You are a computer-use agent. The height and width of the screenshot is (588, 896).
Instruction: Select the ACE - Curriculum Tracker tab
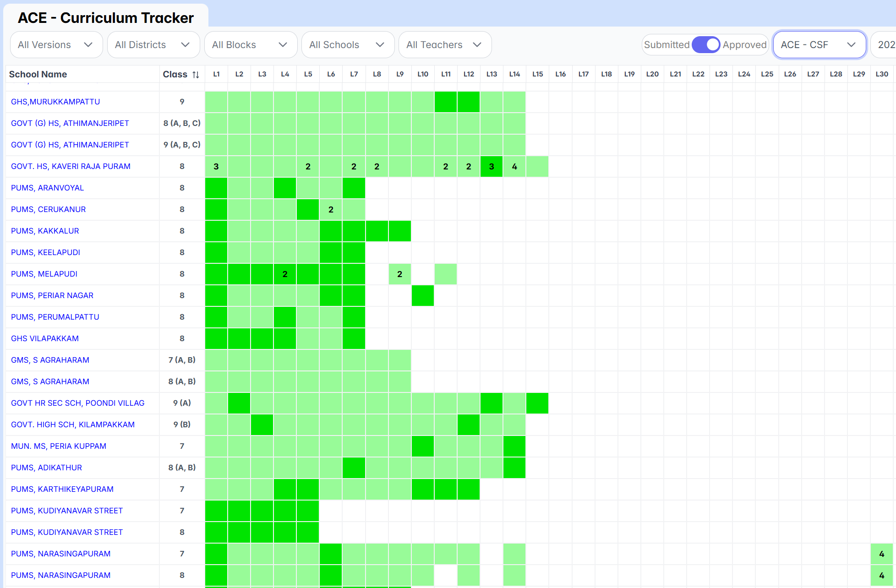click(x=106, y=18)
